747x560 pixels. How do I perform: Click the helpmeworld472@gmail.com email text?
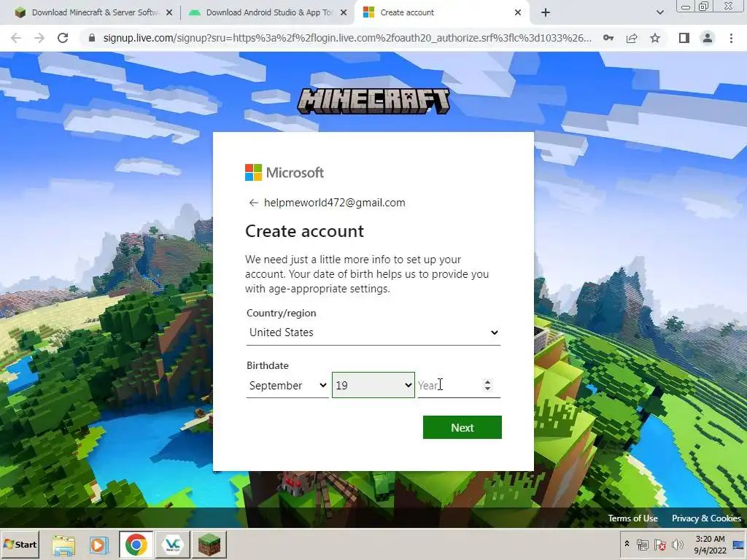(334, 203)
